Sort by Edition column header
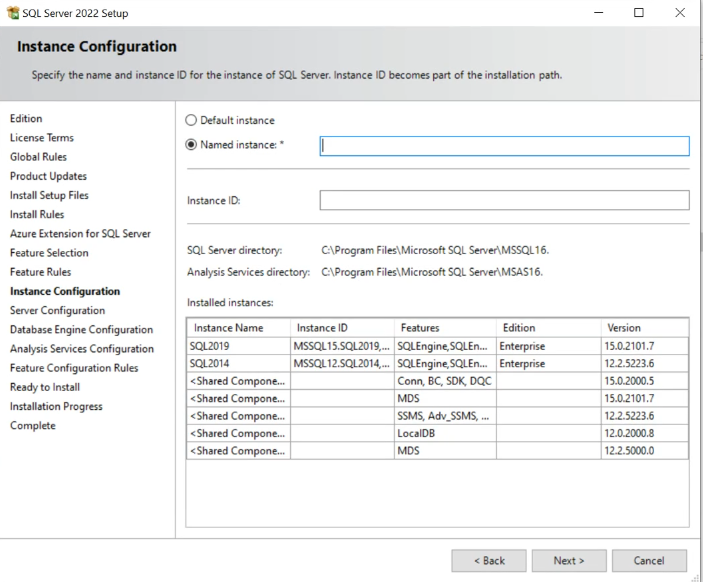703x582 pixels. [x=548, y=328]
